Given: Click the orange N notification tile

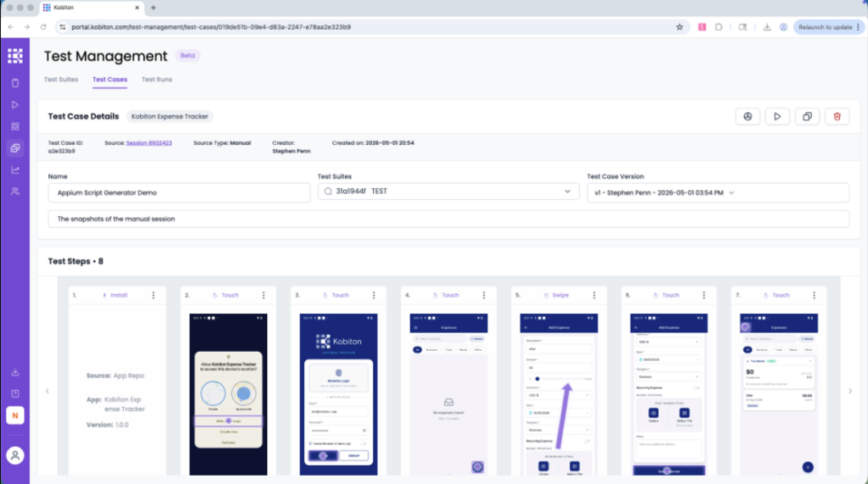Looking at the screenshot, I should click(15, 415).
